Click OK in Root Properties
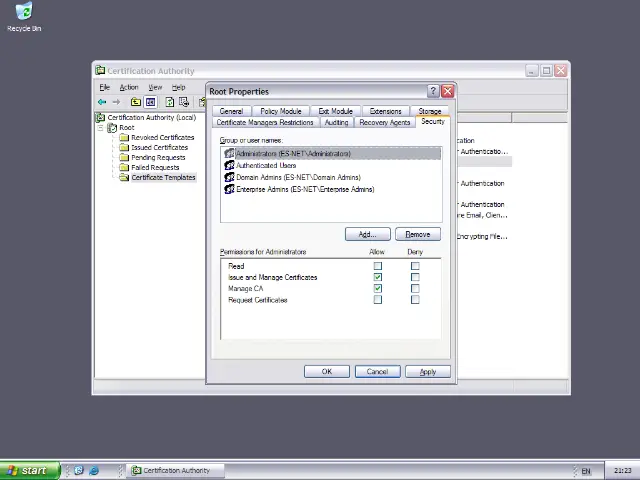 327,371
